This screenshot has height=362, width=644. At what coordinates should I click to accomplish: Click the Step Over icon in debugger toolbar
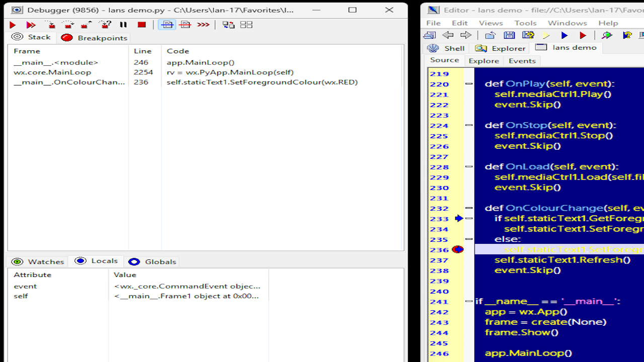[68, 25]
